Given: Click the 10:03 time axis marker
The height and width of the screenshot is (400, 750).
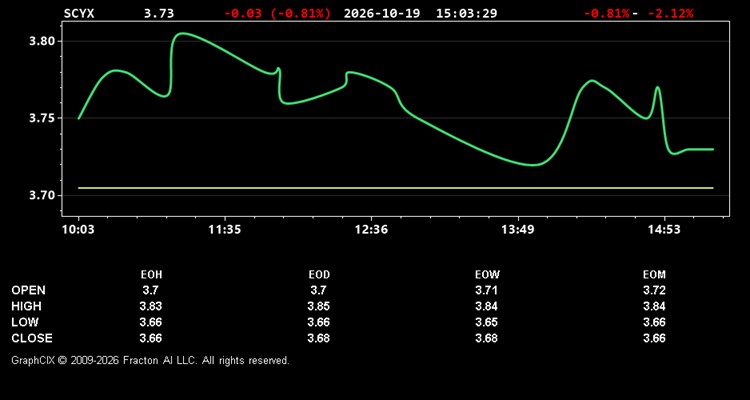Looking at the screenshot, I should click(x=78, y=229).
